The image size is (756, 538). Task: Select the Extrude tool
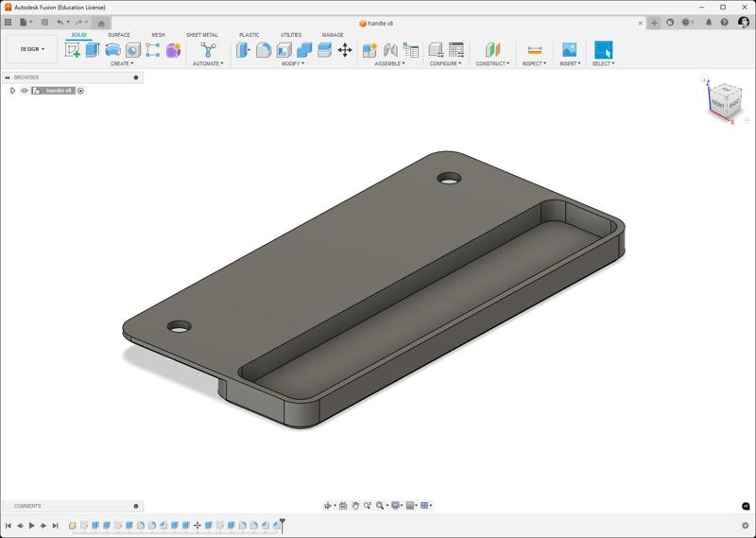(x=92, y=50)
